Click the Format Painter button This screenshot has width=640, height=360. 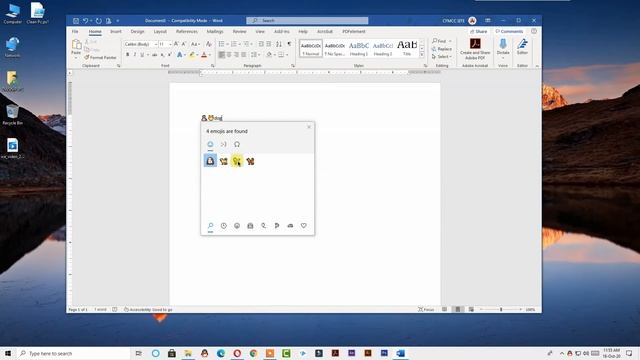100,58
